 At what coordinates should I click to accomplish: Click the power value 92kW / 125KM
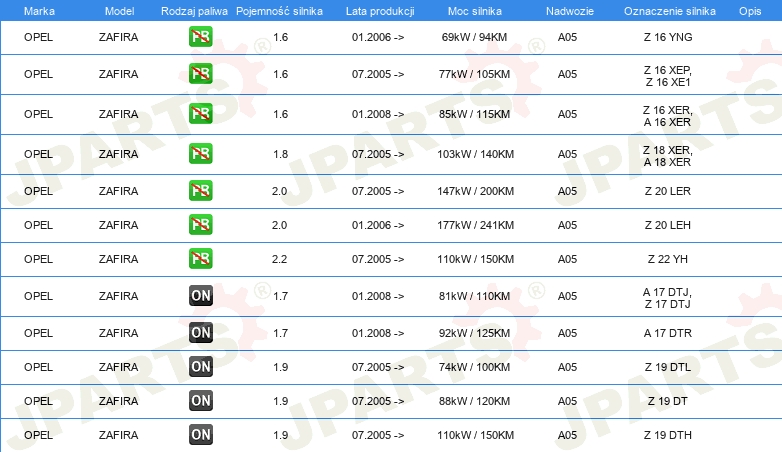click(x=474, y=333)
